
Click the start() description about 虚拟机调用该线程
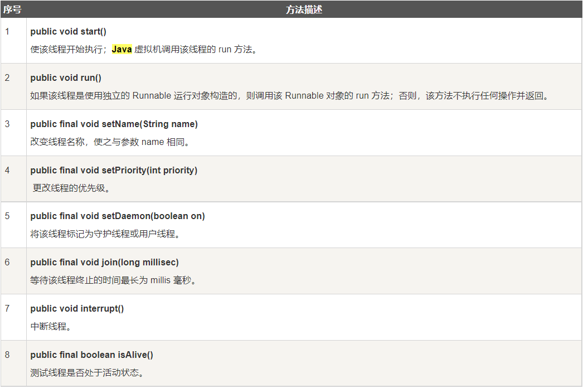[x=144, y=49]
